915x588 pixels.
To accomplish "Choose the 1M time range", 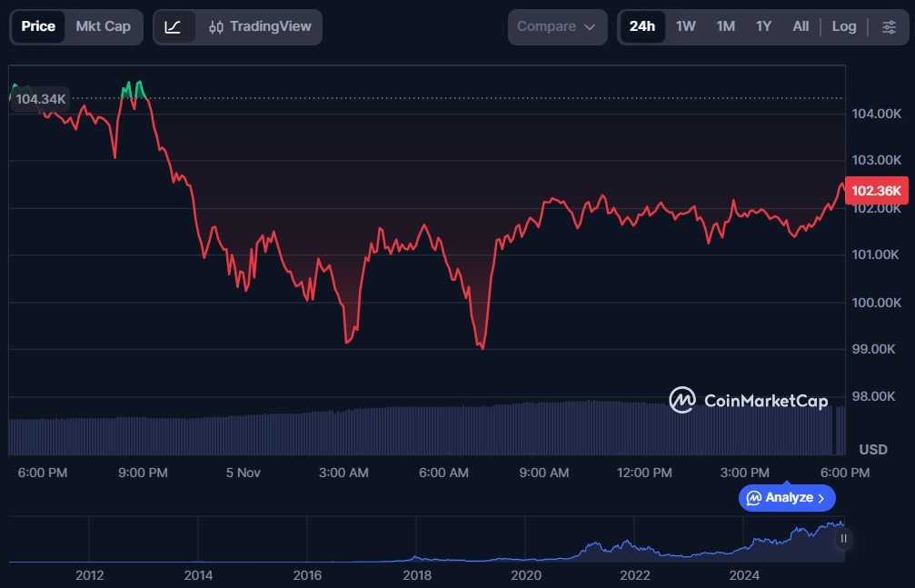I will point(725,27).
